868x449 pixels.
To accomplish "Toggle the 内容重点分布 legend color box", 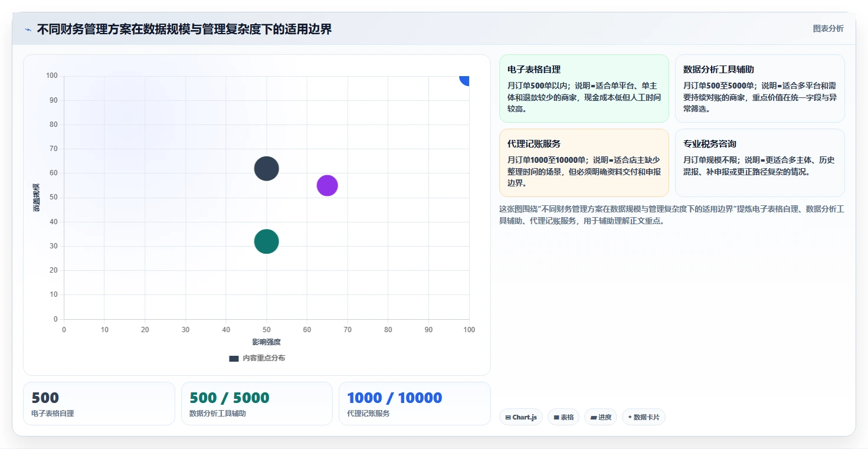I will pyautogui.click(x=234, y=358).
